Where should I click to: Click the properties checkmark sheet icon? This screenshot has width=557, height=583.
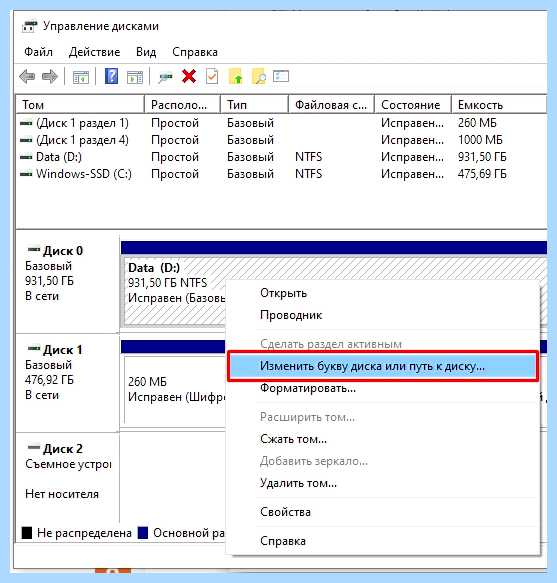[x=212, y=77]
